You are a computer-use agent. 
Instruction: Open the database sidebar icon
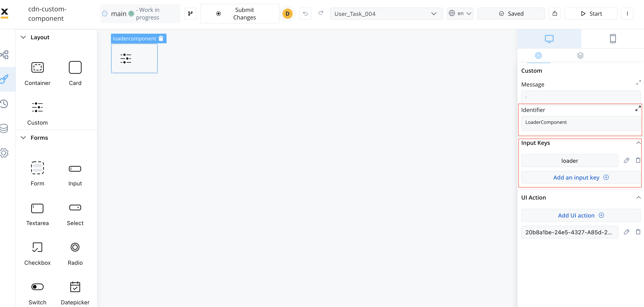pyautogui.click(x=4, y=128)
